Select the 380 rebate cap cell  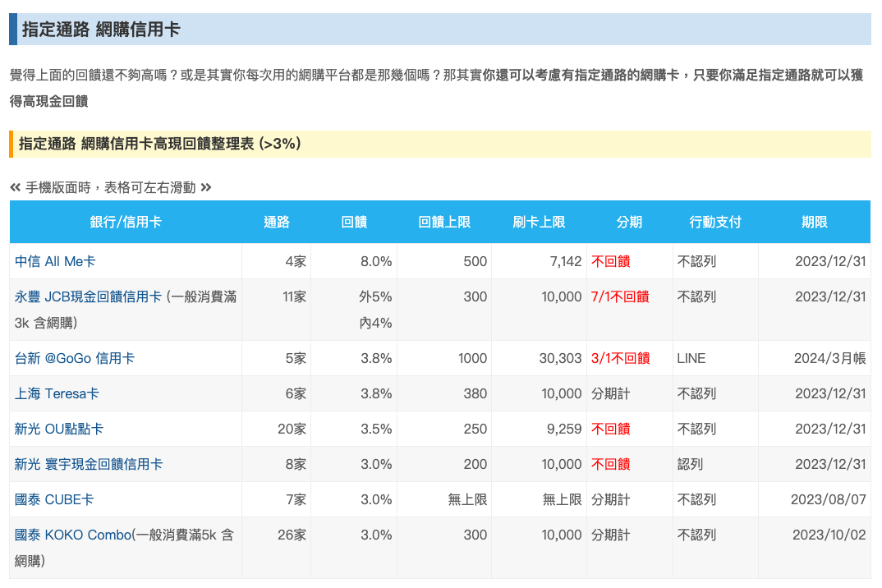444,394
